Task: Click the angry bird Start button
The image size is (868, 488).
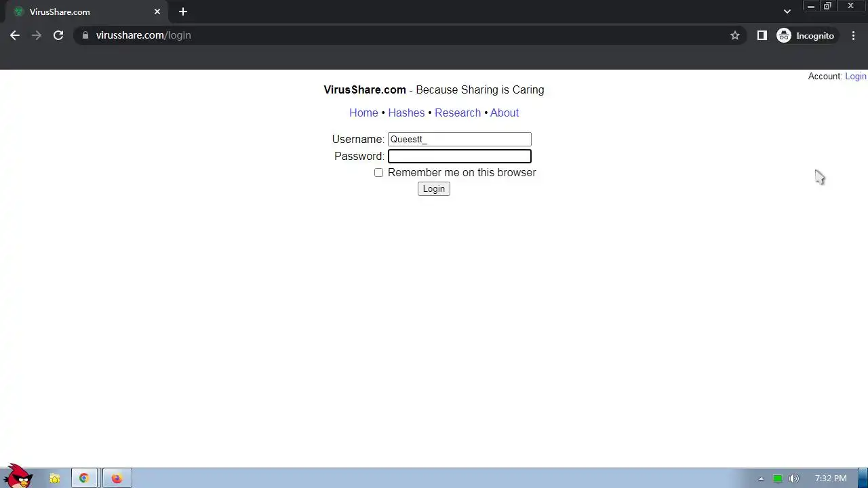Action: 18,476
